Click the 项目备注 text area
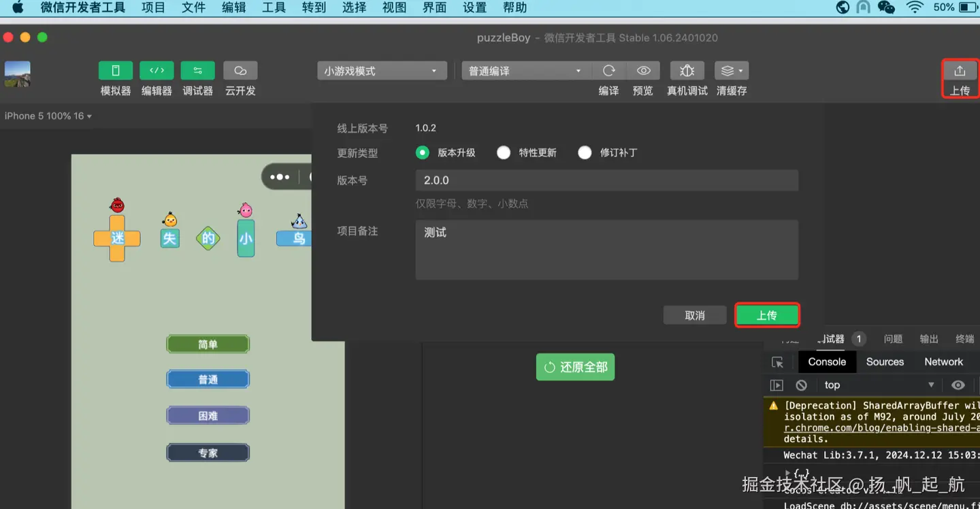 (x=606, y=249)
